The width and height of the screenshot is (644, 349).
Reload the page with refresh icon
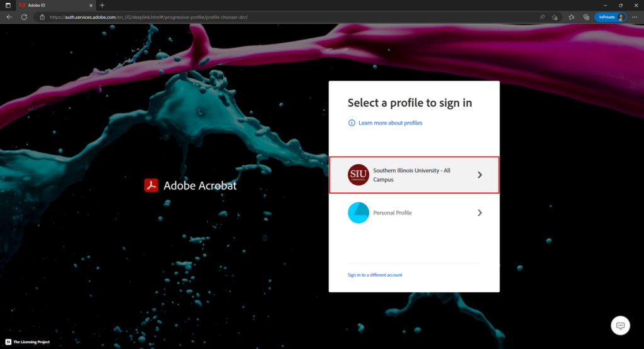point(25,17)
